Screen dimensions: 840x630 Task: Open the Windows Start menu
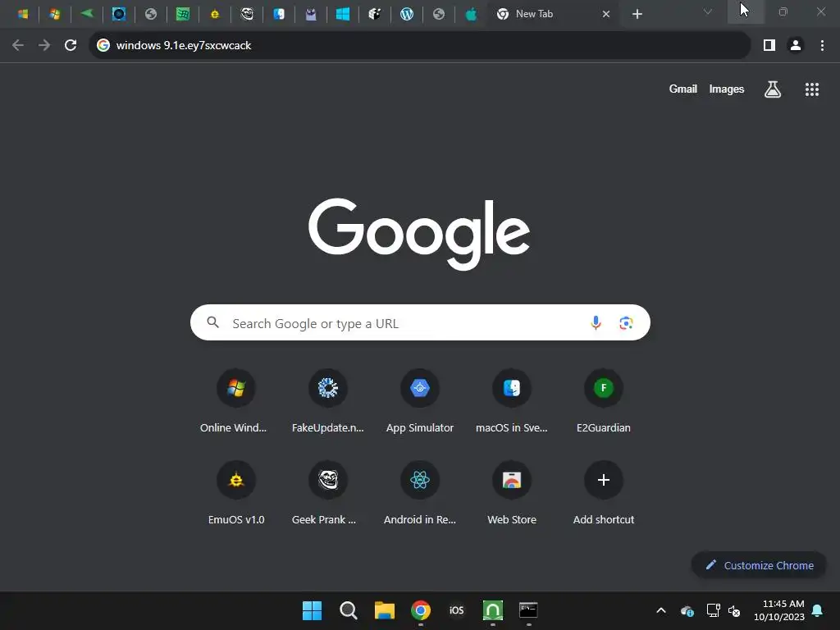312,610
